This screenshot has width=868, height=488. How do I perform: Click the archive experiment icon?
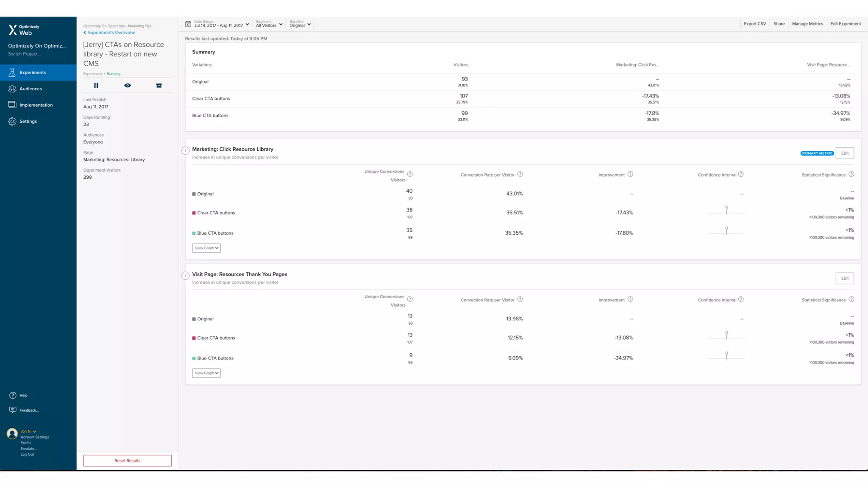159,86
